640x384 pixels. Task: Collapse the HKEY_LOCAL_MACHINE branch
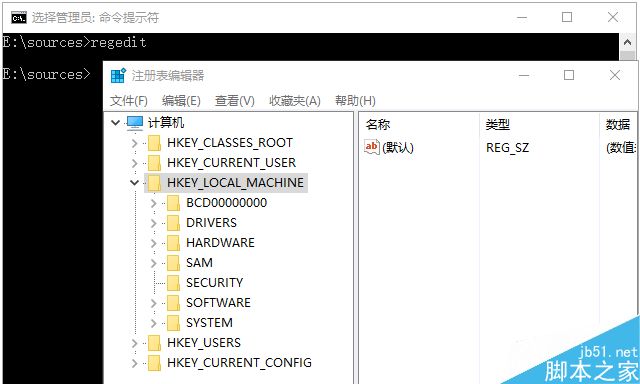click(x=134, y=183)
